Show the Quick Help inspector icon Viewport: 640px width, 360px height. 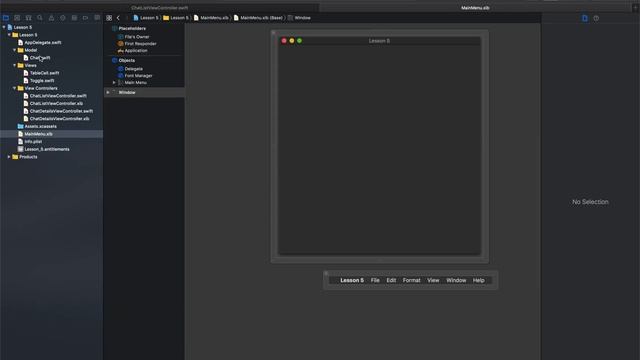tap(596, 18)
